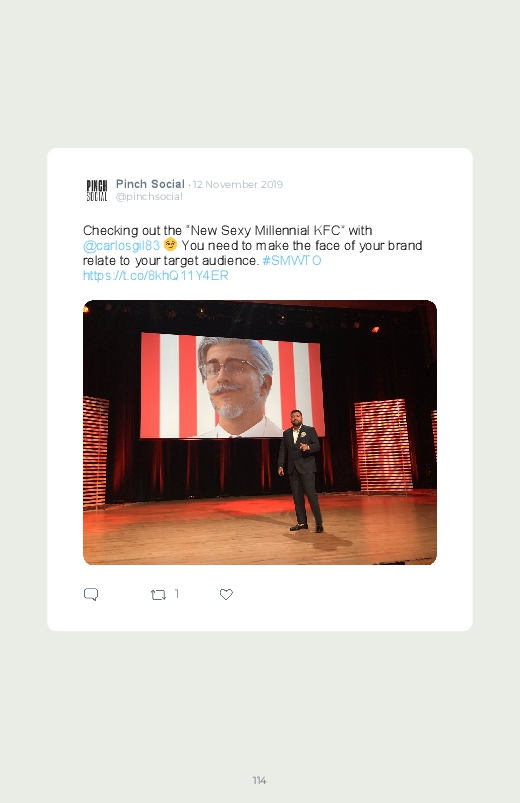Viewport: 520px width, 803px height.
Task: Open the Pinch Social avatar logo
Action: pyautogui.click(x=97, y=191)
